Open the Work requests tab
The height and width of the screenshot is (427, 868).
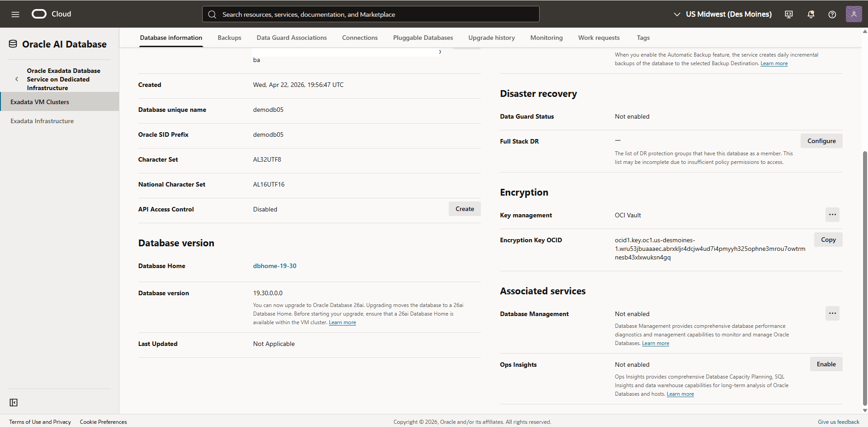click(x=599, y=38)
